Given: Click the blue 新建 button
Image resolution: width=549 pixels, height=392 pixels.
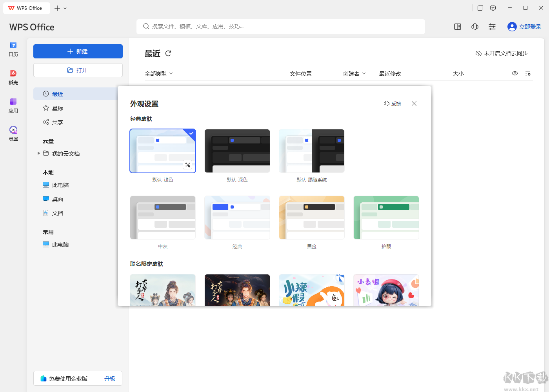Looking at the screenshot, I should click(78, 51).
